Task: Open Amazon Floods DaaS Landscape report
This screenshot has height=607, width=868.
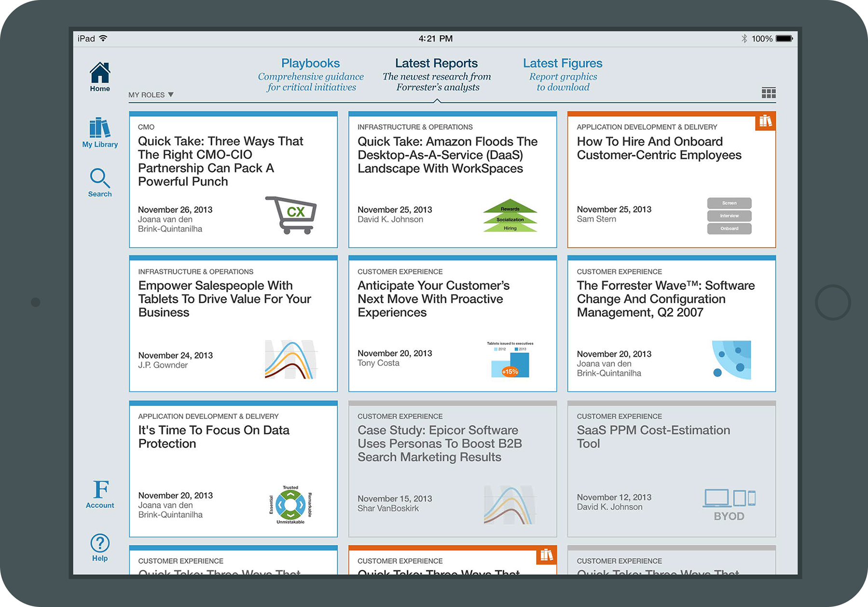Action: click(447, 155)
